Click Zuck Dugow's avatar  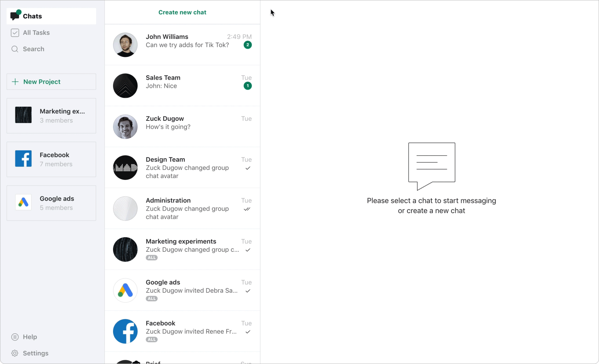[x=125, y=127]
